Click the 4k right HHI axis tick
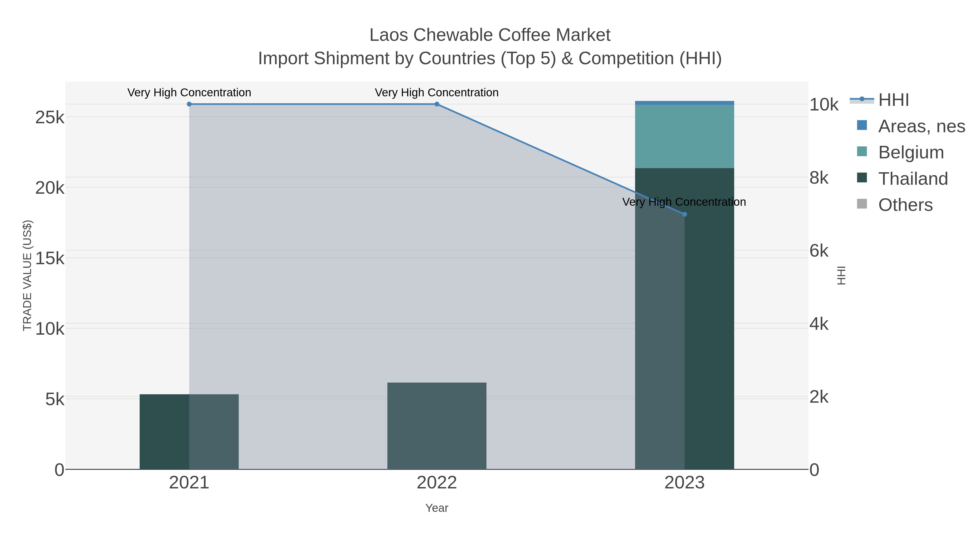980x551 pixels. pyautogui.click(x=819, y=324)
